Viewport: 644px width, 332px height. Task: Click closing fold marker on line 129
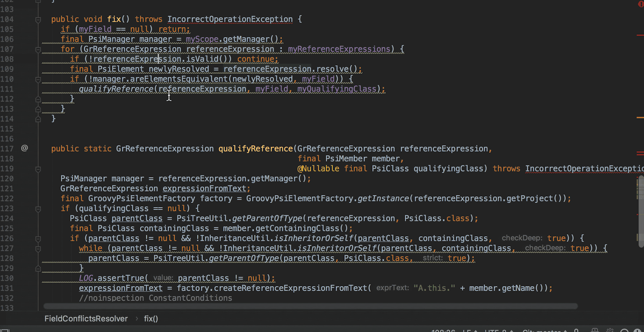pyautogui.click(x=38, y=268)
